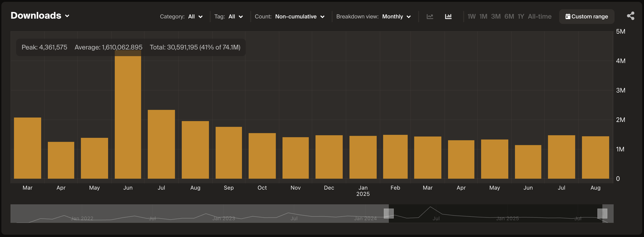Viewport: 644px width, 237px height.
Task: Click the right handle of the timeline scrubber
Action: click(603, 214)
